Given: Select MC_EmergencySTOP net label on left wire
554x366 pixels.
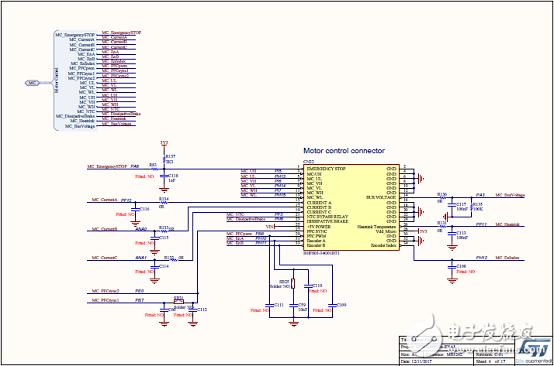Looking at the screenshot, I should pos(107,166).
